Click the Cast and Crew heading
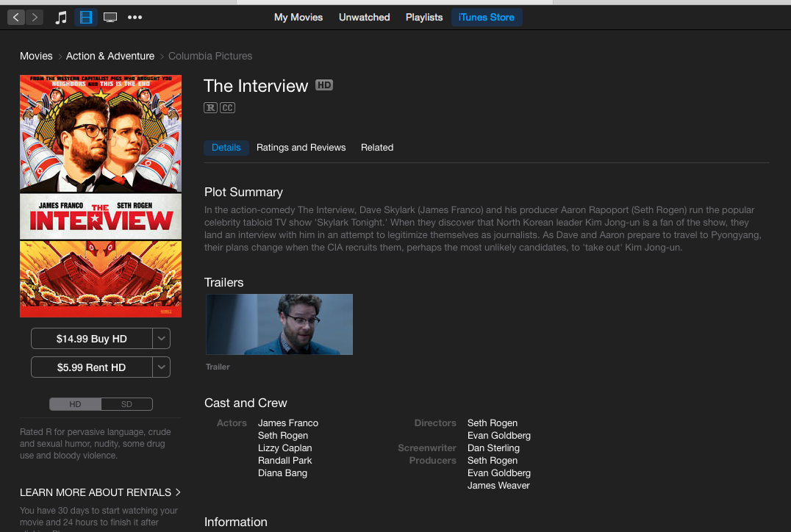The height and width of the screenshot is (532, 791). (x=246, y=403)
